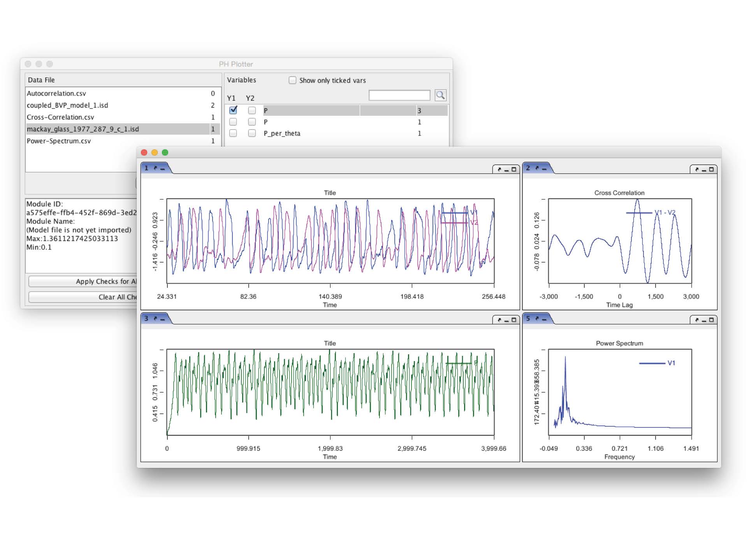Click minimize dash on tab 2
Screen dimensions: 756x534
click(x=544, y=168)
